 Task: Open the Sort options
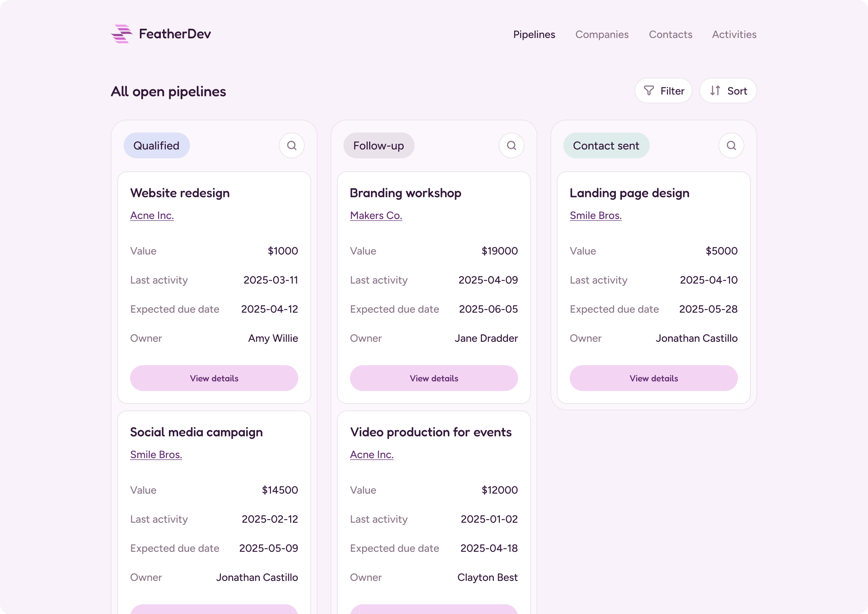pyautogui.click(x=728, y=91)
